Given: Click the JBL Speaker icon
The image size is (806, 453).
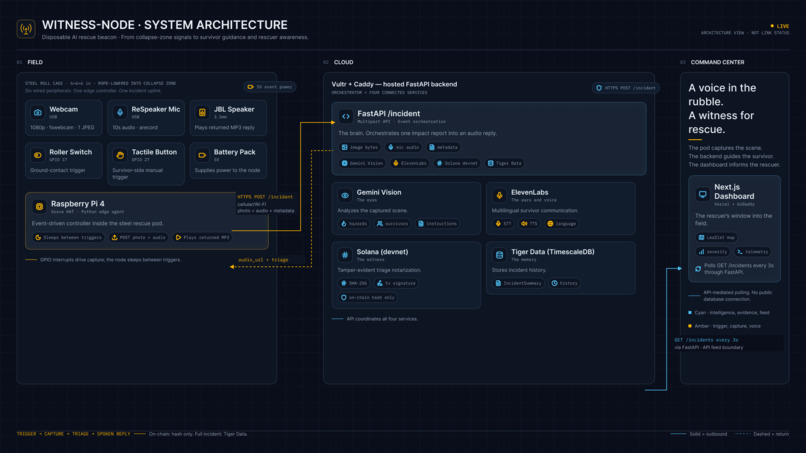Looking at the screenshot, I should (202, 112).
